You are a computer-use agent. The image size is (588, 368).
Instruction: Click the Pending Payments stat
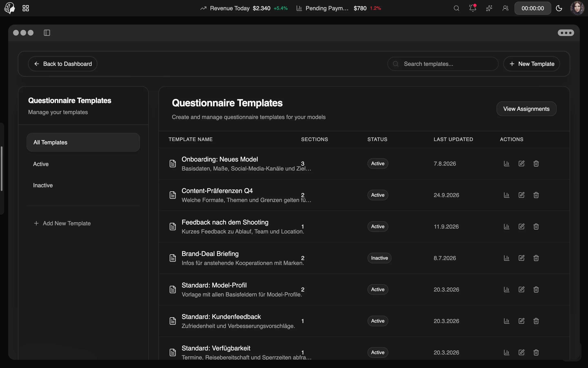339,8
